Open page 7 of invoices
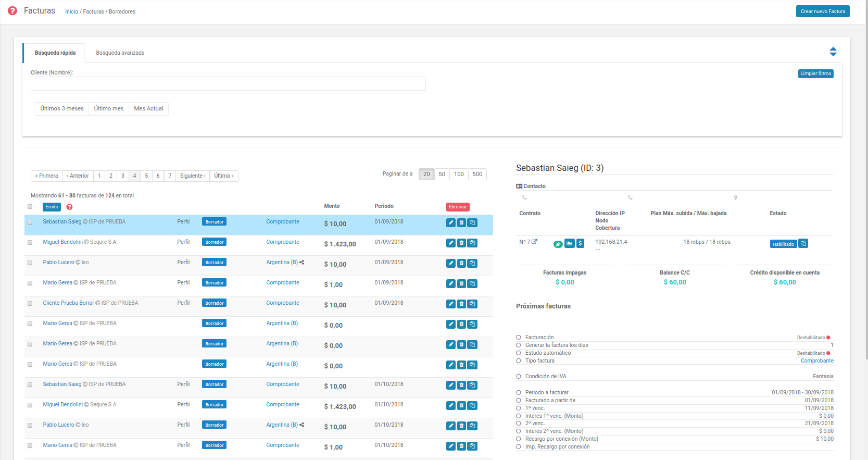 click(x=170, y=176)
